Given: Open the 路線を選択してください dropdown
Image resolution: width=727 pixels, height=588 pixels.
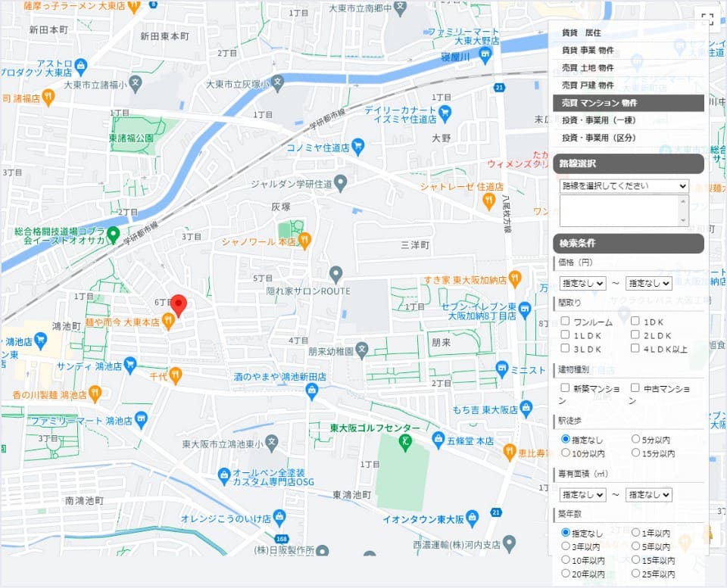Looking at the screenshot, I should pos(624,186).
